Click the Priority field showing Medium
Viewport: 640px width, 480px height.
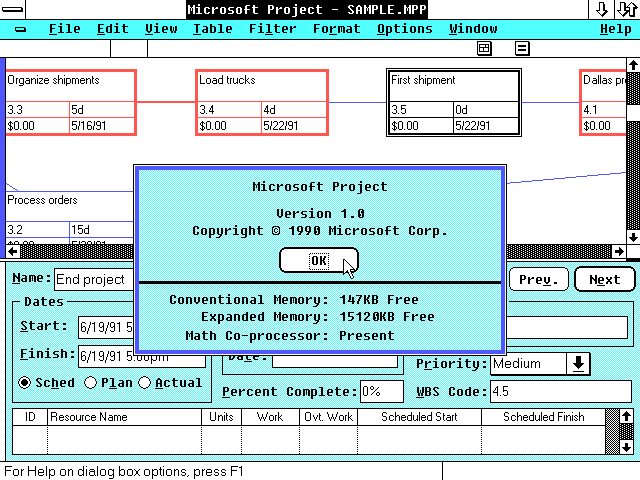tap(529, 363)
